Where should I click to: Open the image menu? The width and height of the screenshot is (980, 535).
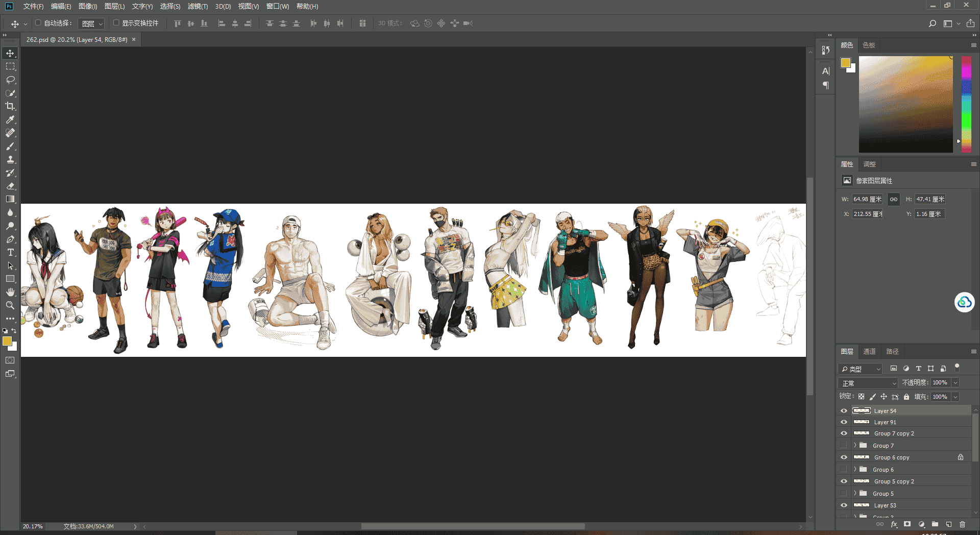tap(88, 6)
